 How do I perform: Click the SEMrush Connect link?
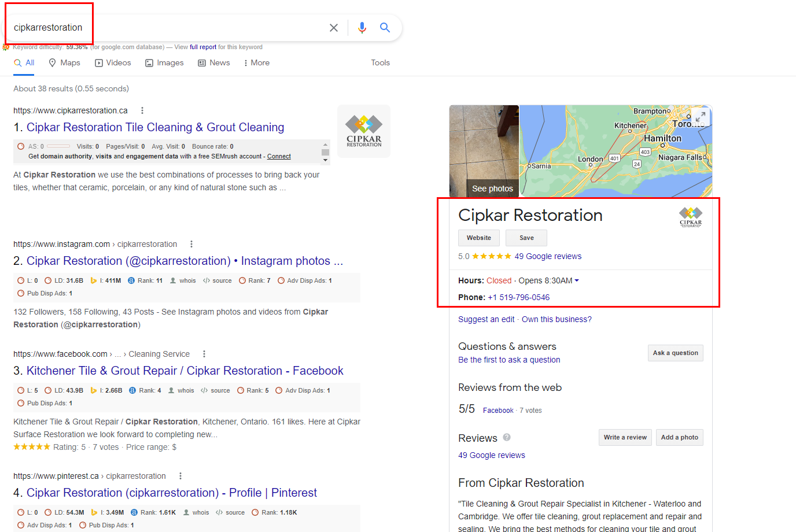[x=279, y=157]
